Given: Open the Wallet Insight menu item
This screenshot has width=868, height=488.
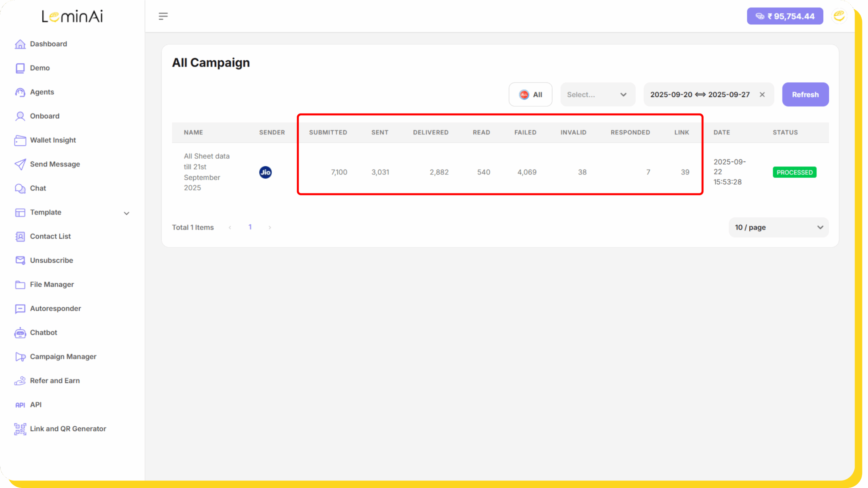Looking at the screenshot, I should (x=53, y=140).
